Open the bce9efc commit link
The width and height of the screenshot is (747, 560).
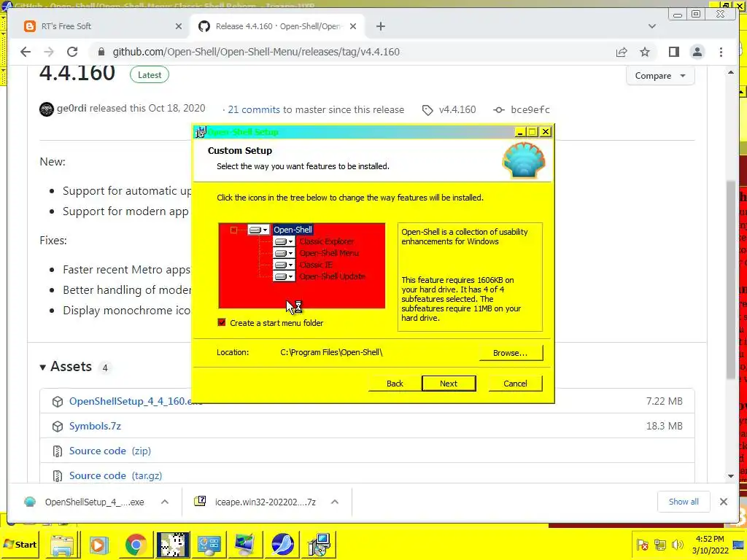[x=522, y=109]
